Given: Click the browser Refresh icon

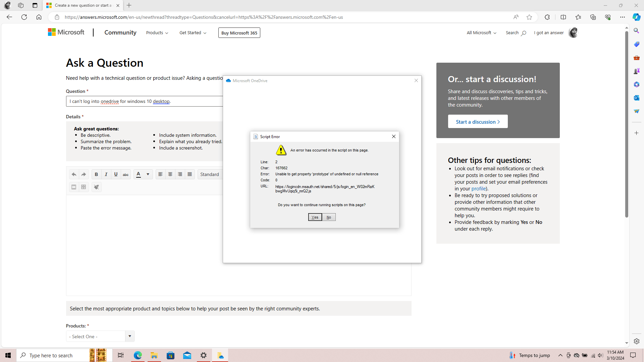Looking at the screenshot, I should (24, 17).
